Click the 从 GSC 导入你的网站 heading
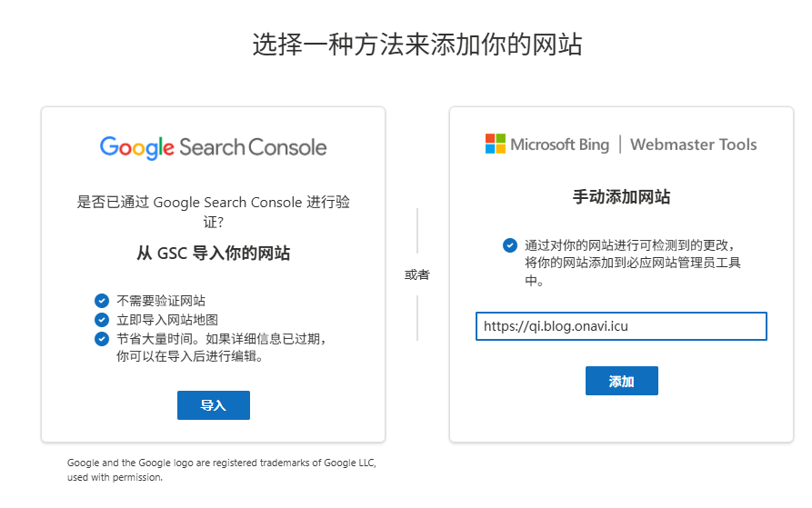 pos(213,254)
